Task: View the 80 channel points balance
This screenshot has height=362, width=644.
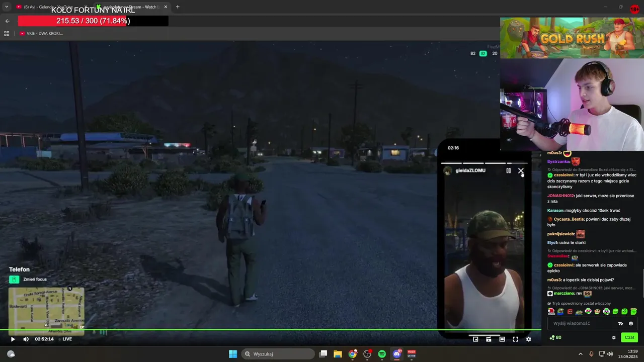Action: tap(555, 337)
